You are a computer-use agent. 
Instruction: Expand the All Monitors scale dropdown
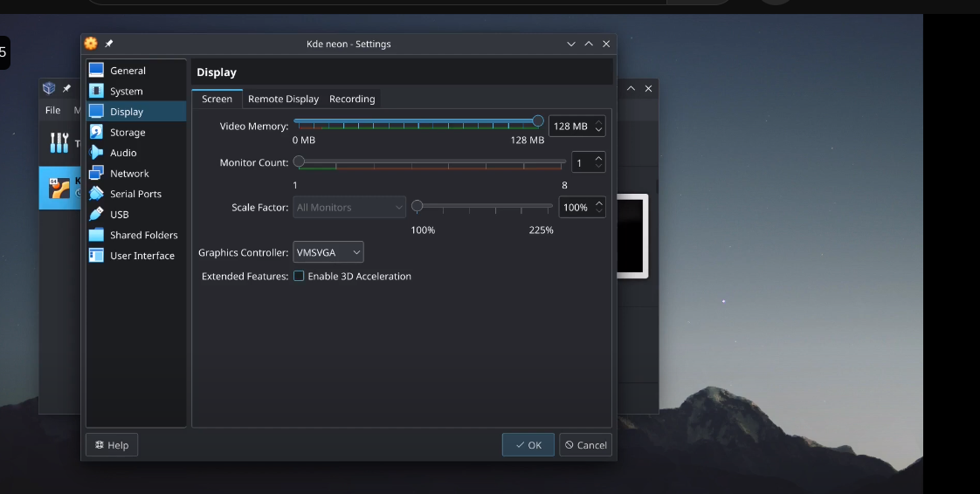[x=349, y=208]
